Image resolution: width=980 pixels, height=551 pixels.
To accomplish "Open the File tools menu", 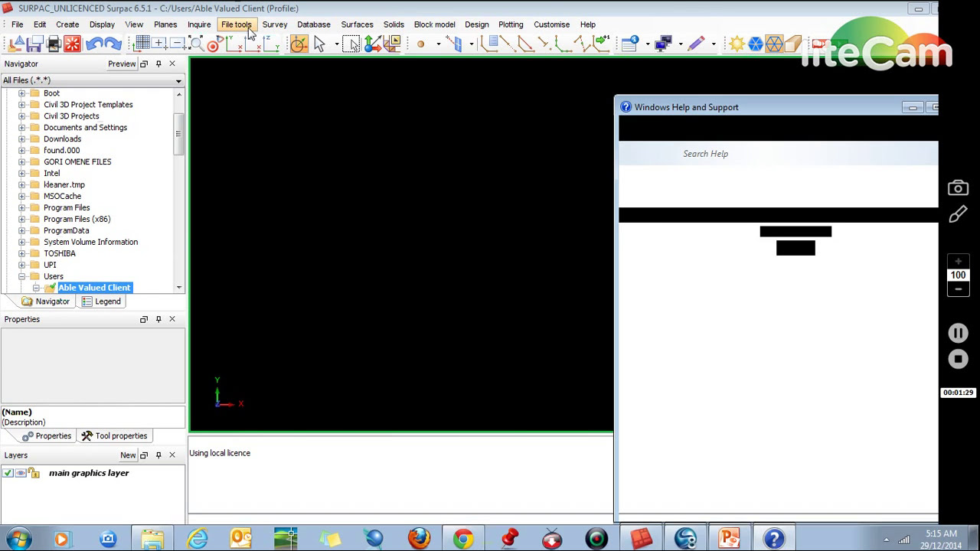I will (x=236, y=24).
